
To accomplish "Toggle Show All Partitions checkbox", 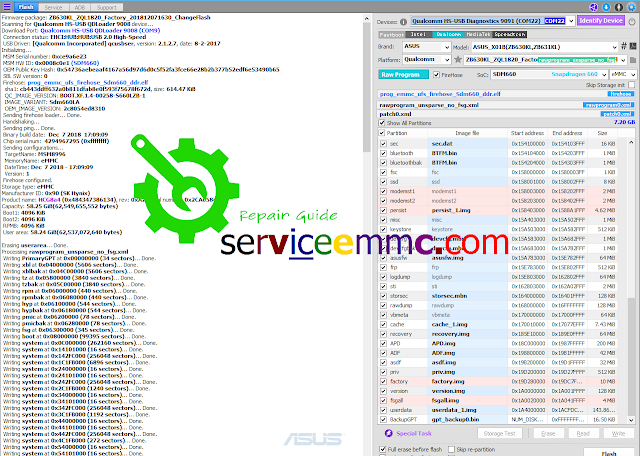I will click(382, 123).
